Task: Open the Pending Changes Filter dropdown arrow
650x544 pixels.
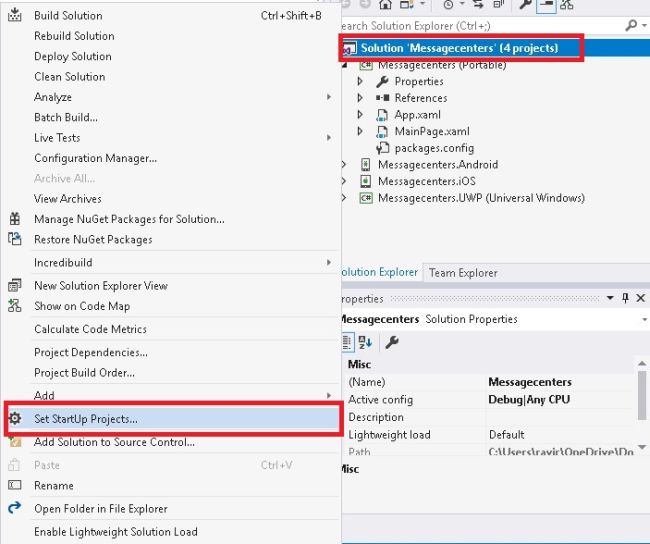Action: pos(462,4)
